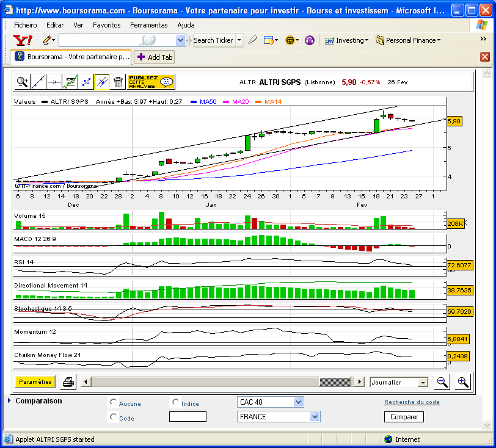Image resolution: width=496 pixels, height=448 pixels.
Task: Click Publiez cette analyse button
Action: (151, 82)
